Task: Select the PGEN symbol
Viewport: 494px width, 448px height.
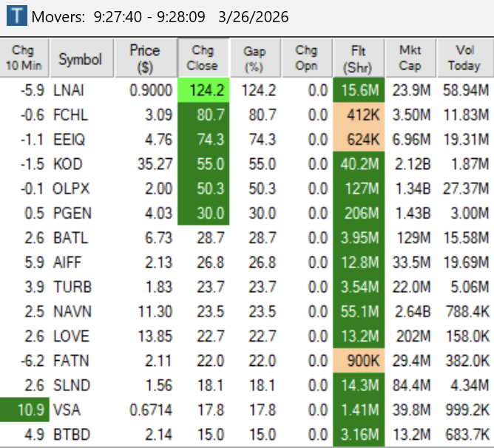Action: point(72,214)
